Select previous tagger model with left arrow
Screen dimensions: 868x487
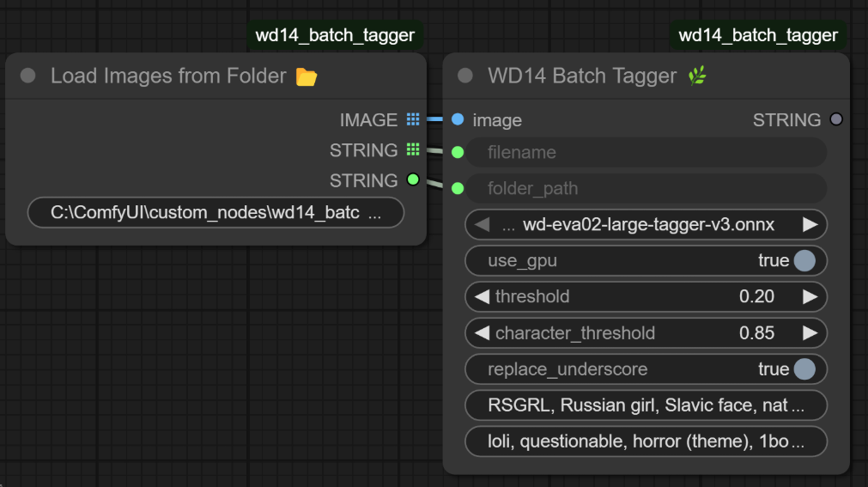483,225
